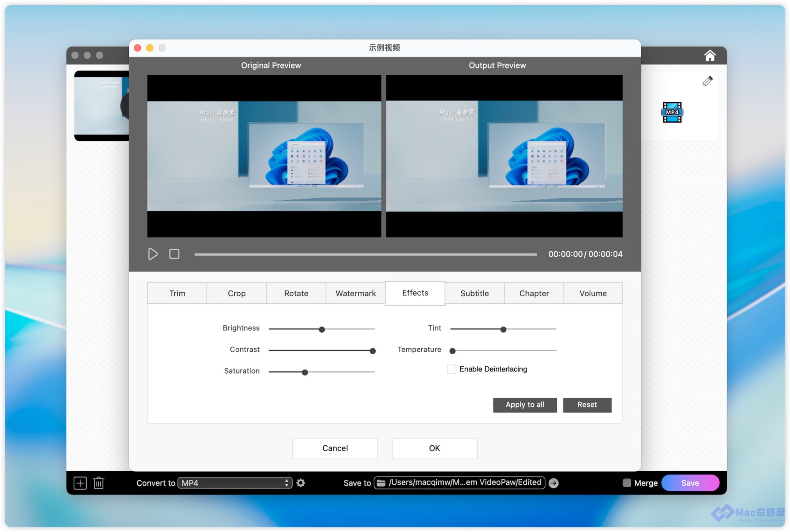The height and width of the screenshot is (532, 790).
Task: Click arrow icon beside save path
Action: [554, 483]
